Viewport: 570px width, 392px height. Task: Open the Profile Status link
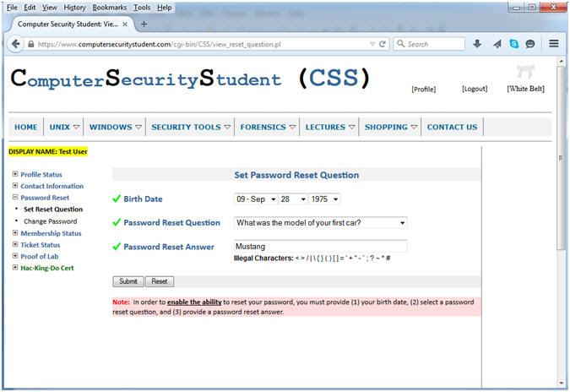pos(41,175)
